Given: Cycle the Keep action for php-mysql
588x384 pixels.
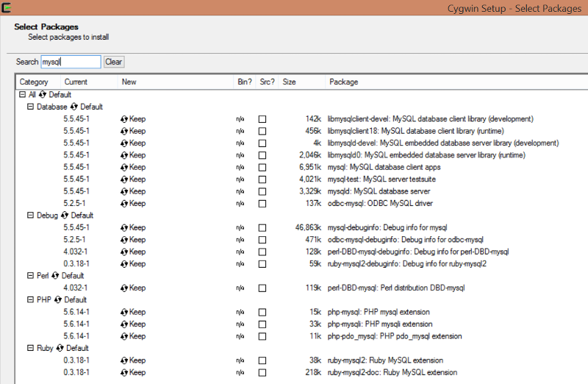Looking at the screenshot, I should (x=133, y=312).
